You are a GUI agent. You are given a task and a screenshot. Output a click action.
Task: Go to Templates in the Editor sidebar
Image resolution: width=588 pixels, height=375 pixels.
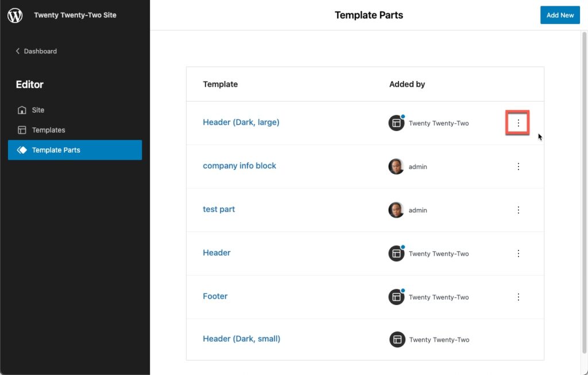48,130
